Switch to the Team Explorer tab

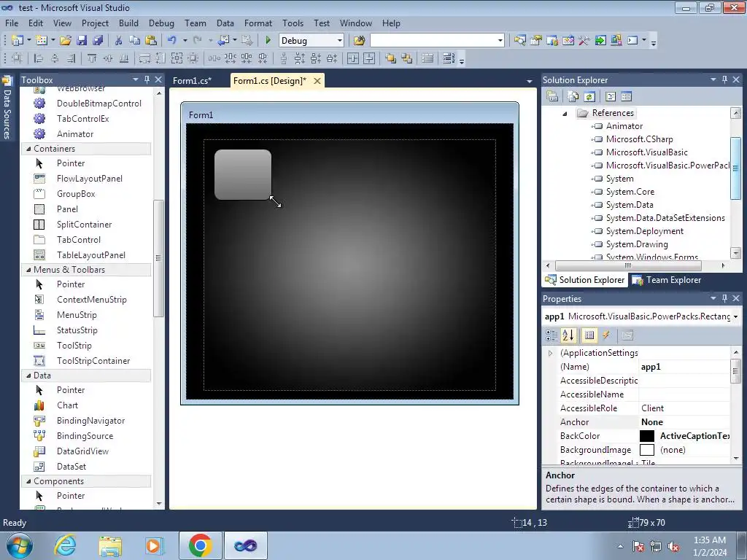[x=667, y=280]
